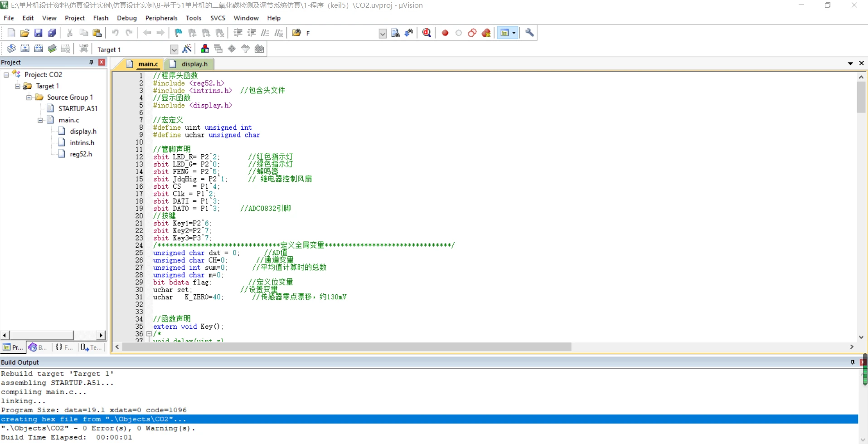Collapse the main.c tree node

(x=40, y=120)
